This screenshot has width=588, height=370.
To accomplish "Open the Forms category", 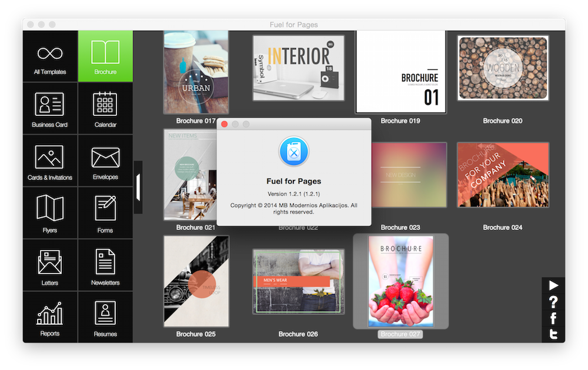I will [105, 213].
